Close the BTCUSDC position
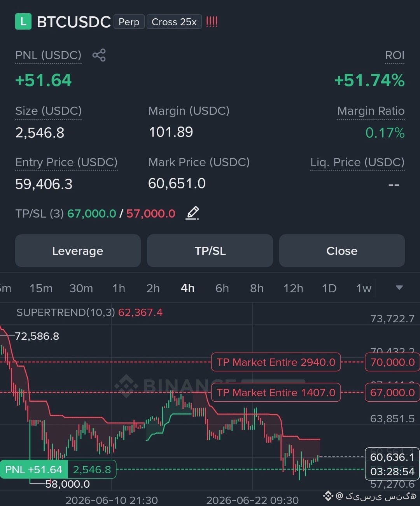 tap(342, 251)
